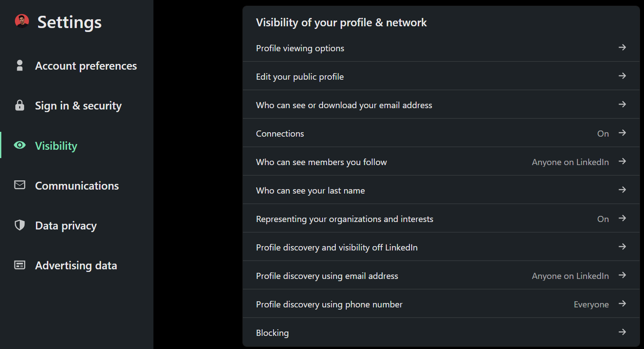Open Edit your public profile
The height and width of the screenshot is (349, 644).
(x=300, y=77)
